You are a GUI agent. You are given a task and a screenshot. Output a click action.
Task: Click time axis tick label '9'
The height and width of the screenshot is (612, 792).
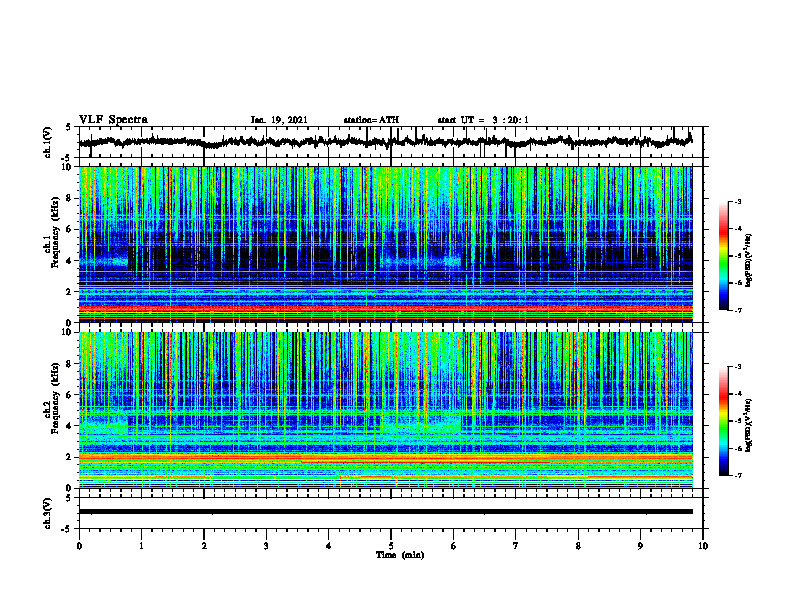click(x=640, y=546)
